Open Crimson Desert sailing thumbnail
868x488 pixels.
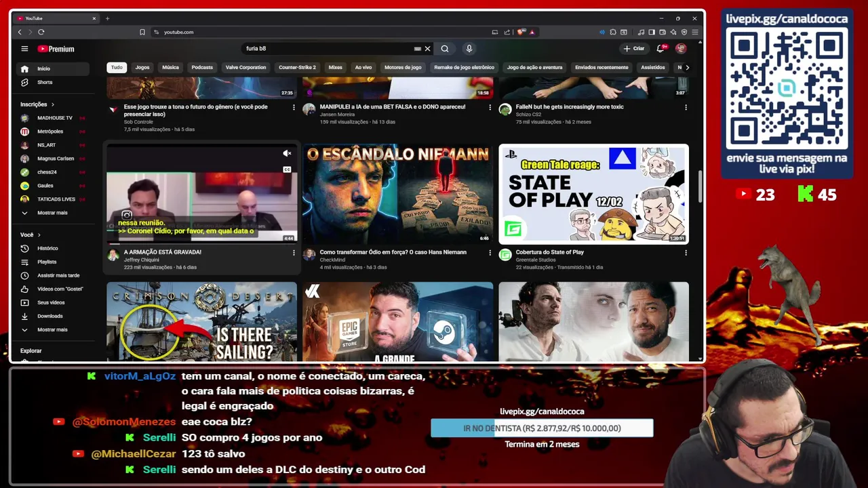click(x=201, y=321)
